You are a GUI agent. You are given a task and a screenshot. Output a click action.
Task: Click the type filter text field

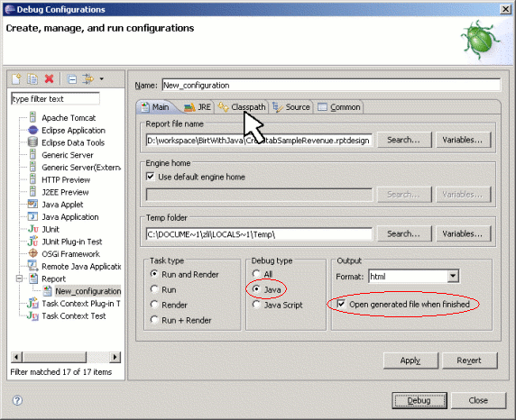55,98
